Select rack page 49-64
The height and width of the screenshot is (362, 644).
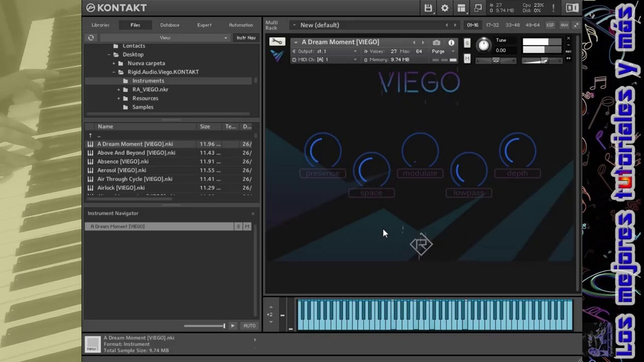coord(532,25)
